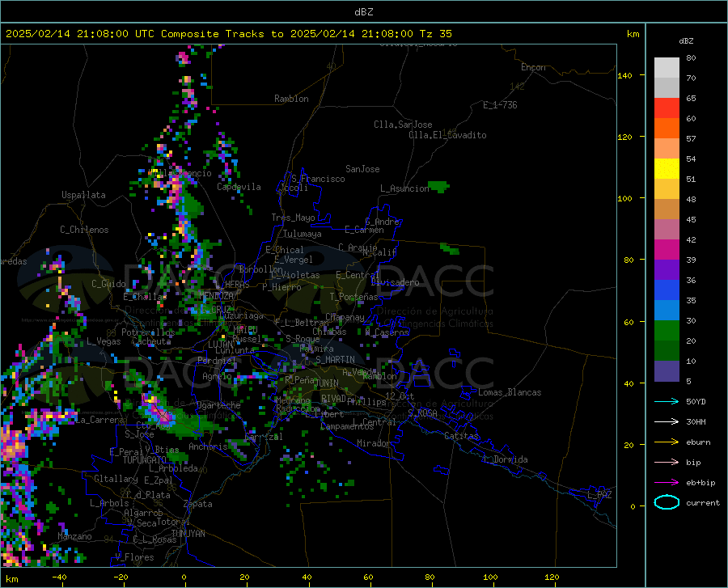Click the 'Potrerillos' map label
This screenshot has height=588, width=728.
148,332
